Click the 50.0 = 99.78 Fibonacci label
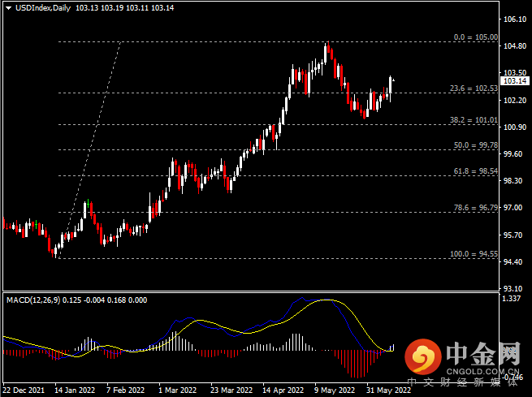Image resolution: width=532 pixels, height=397 pixels. pyautogui.click(x=476, y=145)
